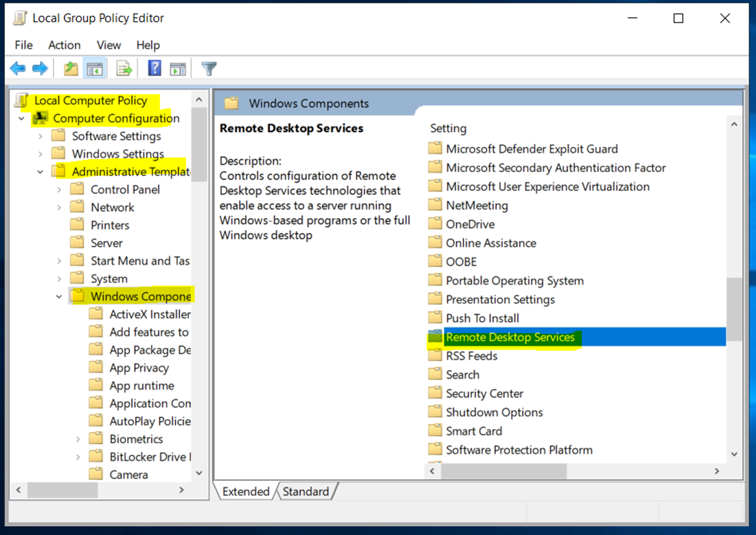Select Push To Install
The image size is (756, 535).
tap(482, 318)
